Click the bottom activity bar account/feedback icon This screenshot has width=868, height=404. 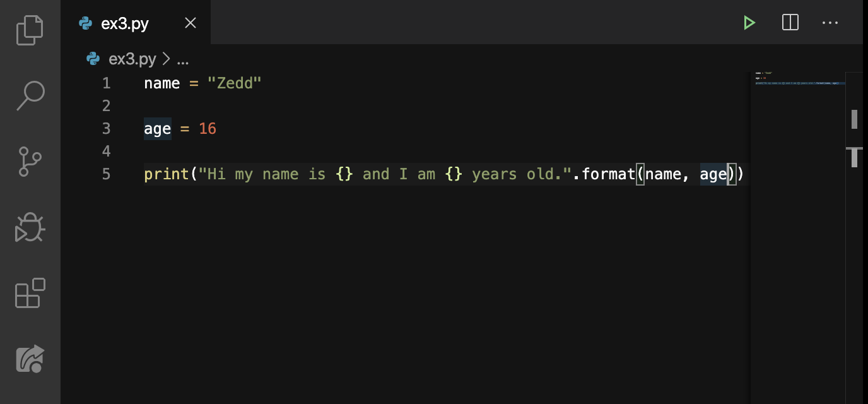tap(29, 358)
